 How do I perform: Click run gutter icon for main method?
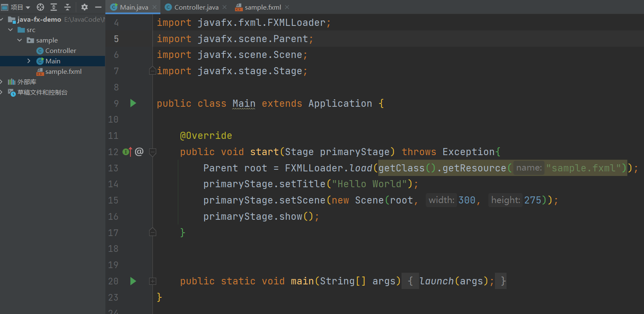(133, 281)
